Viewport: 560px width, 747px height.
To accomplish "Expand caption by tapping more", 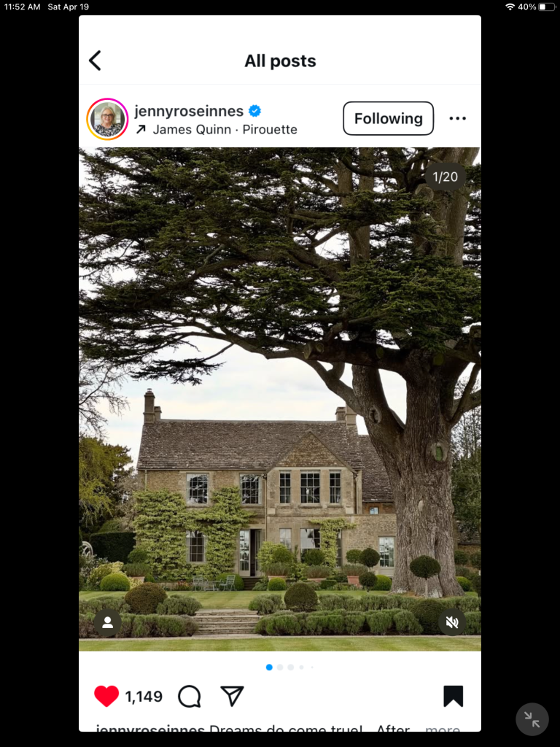I will 443,729.
